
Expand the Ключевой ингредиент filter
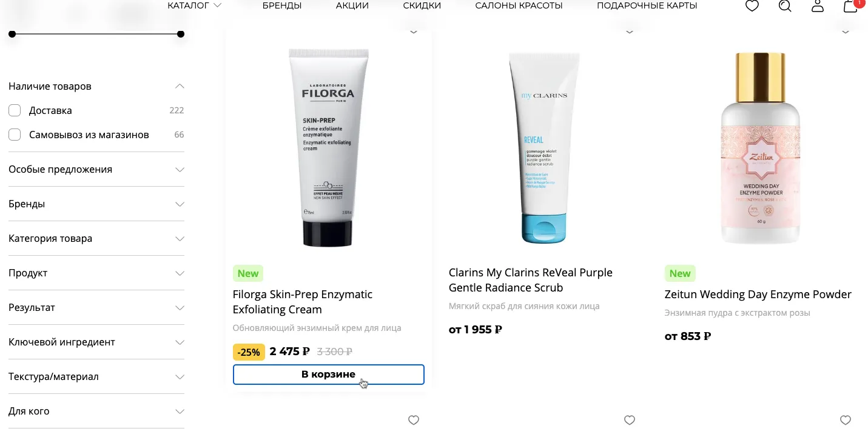pos(96,342)
